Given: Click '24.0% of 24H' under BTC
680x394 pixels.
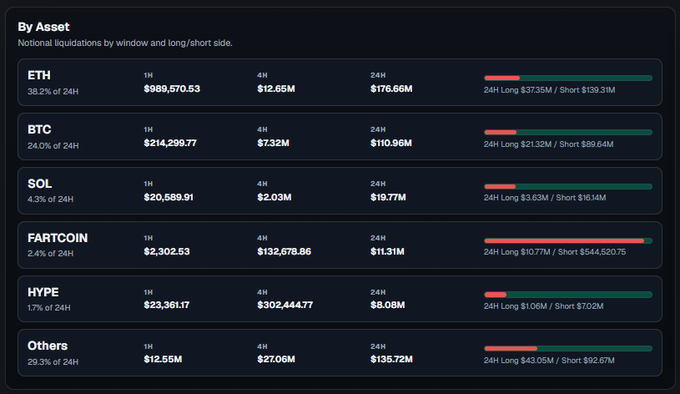Looking at the screenshot, I should (x=53, y=146).
